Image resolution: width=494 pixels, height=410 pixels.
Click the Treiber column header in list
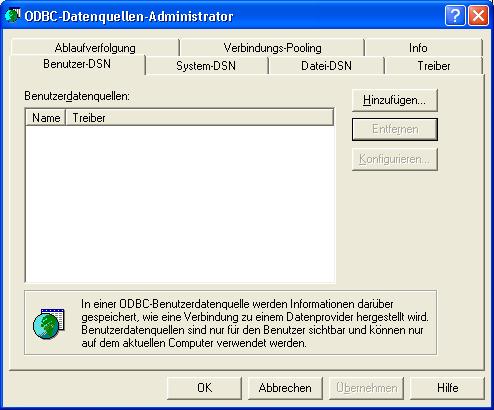tap(200, 118)
